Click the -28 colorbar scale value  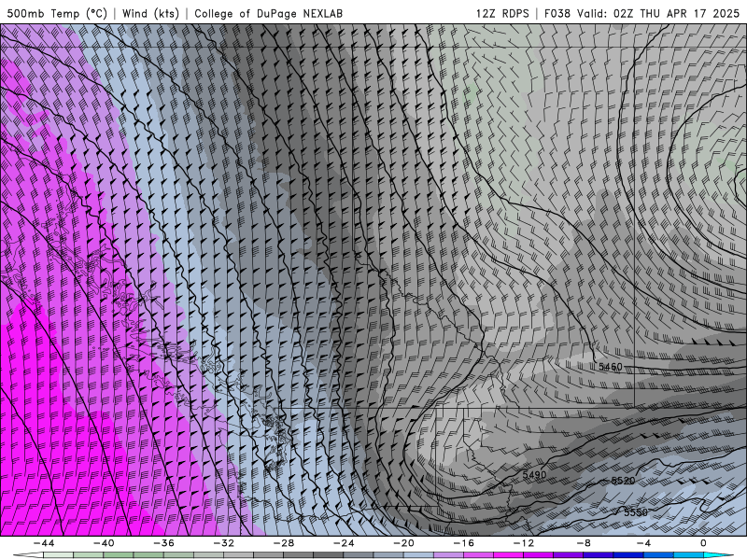pos(284,543)
